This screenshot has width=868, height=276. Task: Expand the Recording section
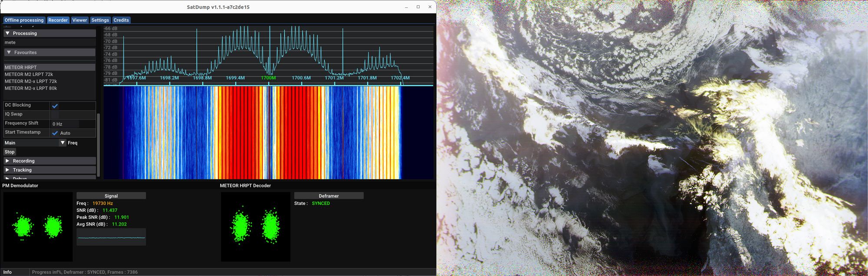(x=7, y=161)
